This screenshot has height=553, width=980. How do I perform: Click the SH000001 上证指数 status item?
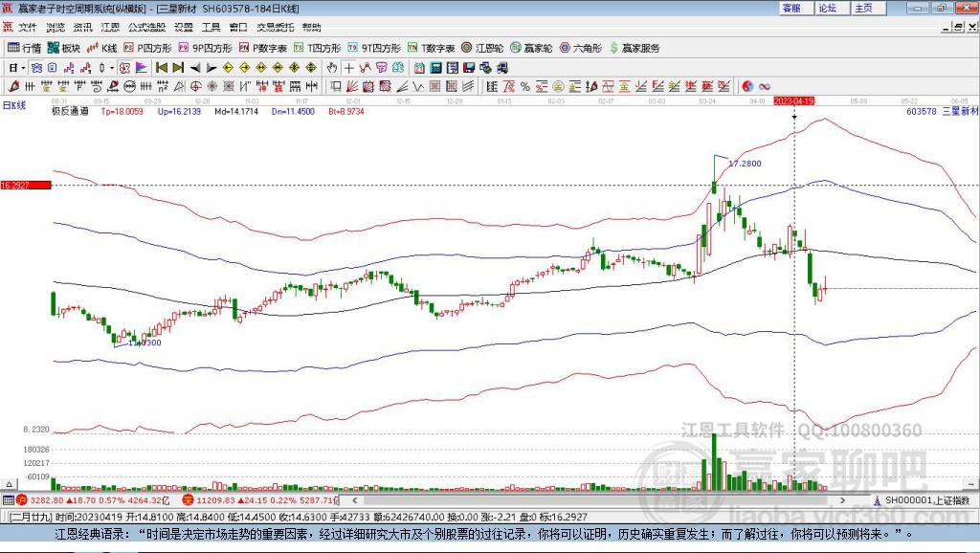[x=922, y=499]
